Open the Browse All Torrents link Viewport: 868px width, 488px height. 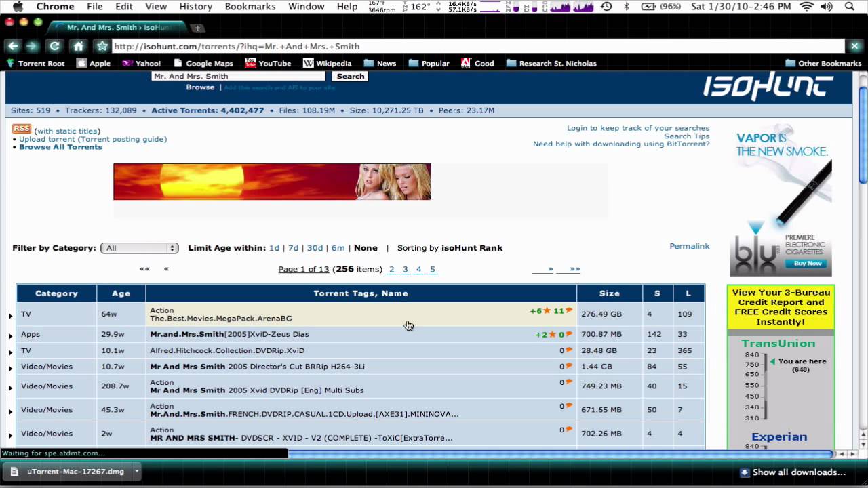tap(60, 147)
